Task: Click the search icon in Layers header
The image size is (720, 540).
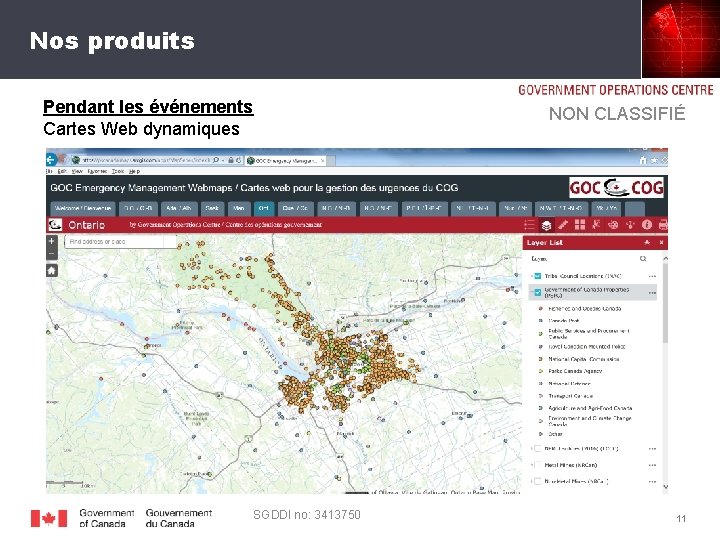Action: (x=643, y=259)
